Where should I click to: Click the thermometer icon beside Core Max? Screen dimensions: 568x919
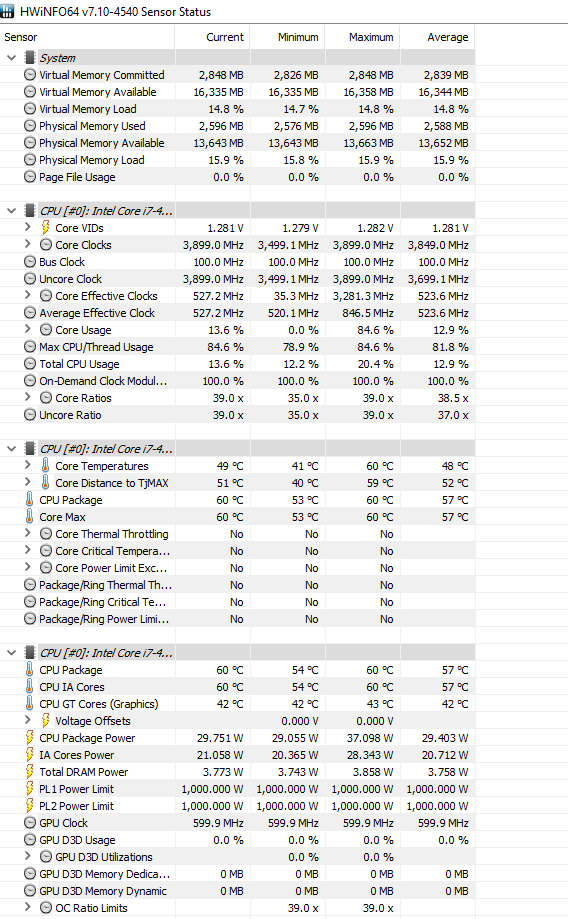coord(29,516)
